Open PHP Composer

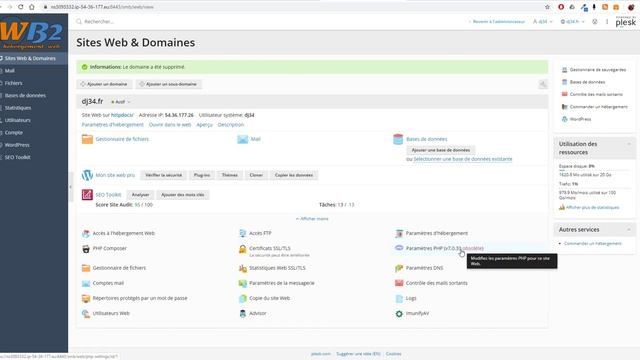tap(109, 248)
